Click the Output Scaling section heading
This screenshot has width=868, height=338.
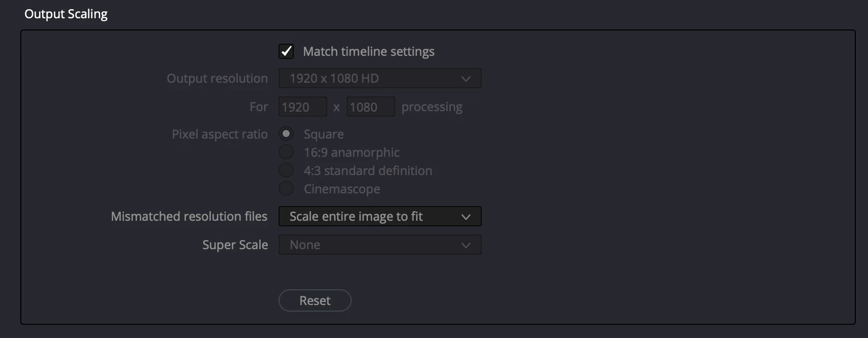click(x=66, y=14)
